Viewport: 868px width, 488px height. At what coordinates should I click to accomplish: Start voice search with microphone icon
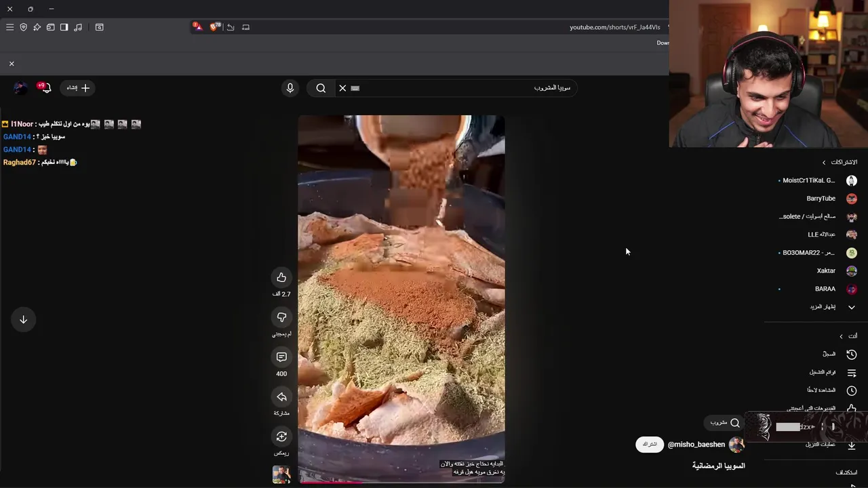click(290, 88)
